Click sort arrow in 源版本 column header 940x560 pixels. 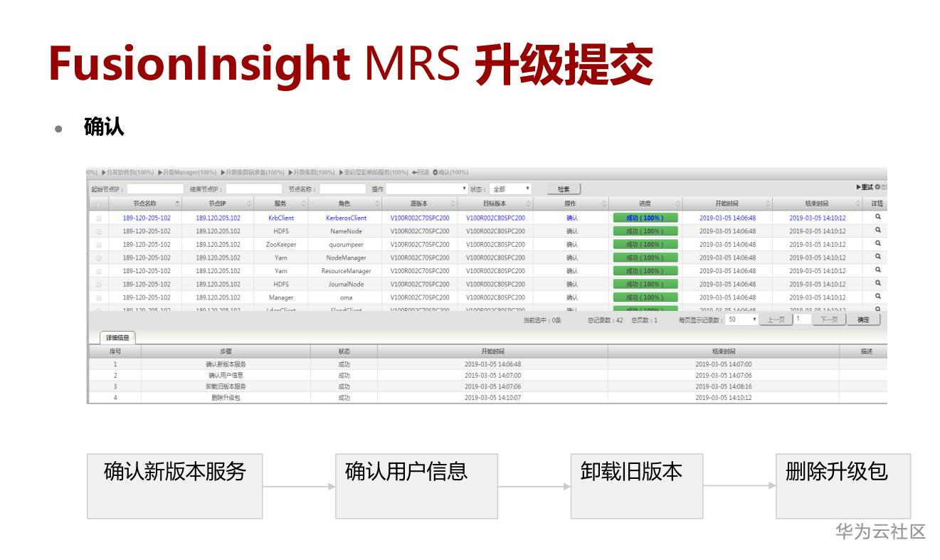point(453,204)
